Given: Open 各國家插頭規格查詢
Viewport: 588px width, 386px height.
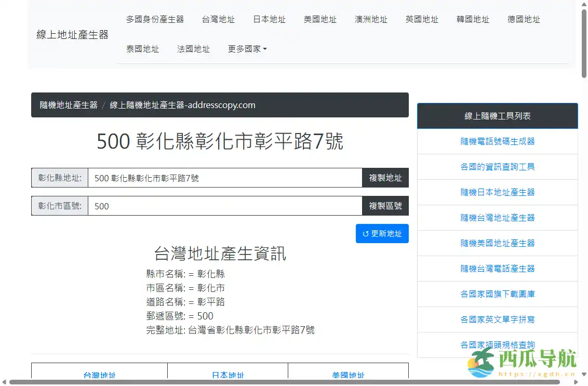Looking at the screenshot, I should (497, 344).
